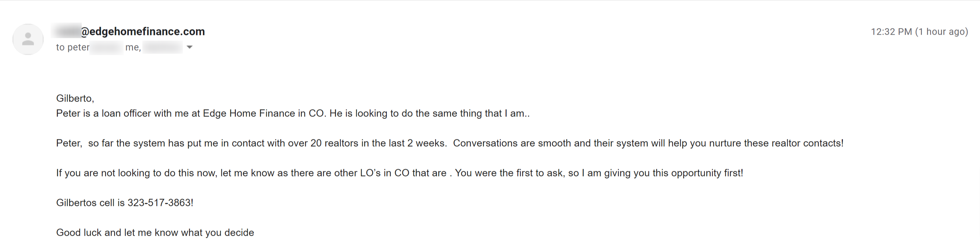Click the blurred recipient after "peter"
Image resolution: width=980 pixels, height=251 pixels.
107,47
